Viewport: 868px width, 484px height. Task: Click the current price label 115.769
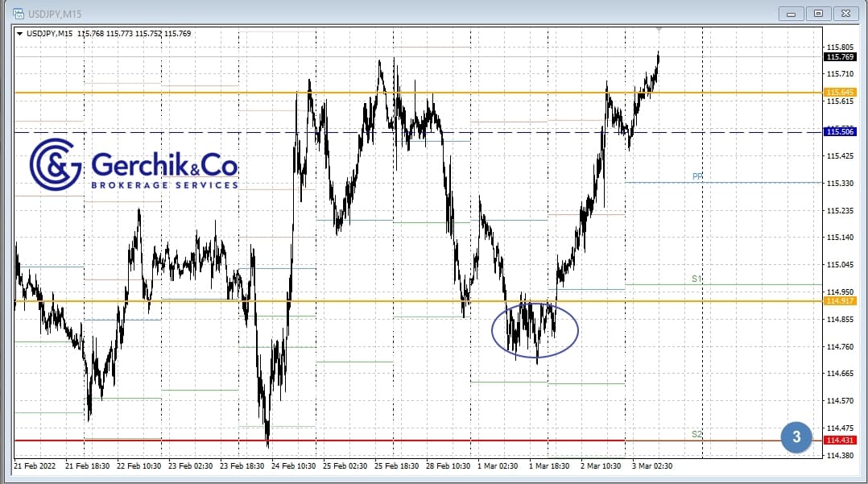840,56
